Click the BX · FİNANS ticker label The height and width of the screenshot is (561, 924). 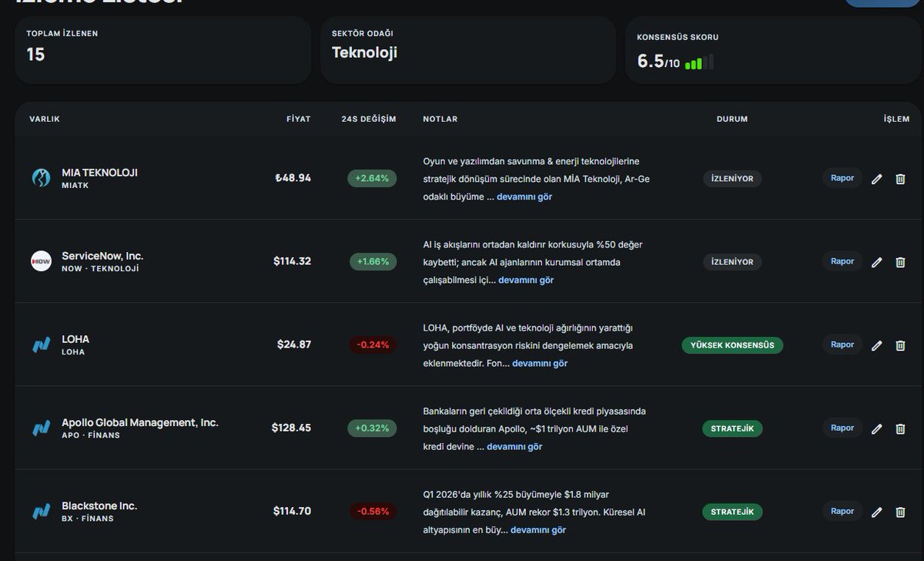88,519
